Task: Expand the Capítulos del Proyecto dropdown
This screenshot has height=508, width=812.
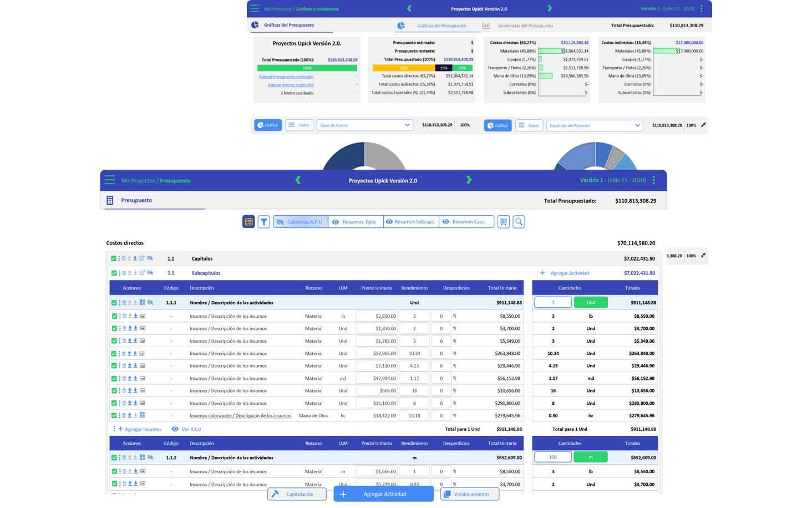Action: [x=594, y=125]
